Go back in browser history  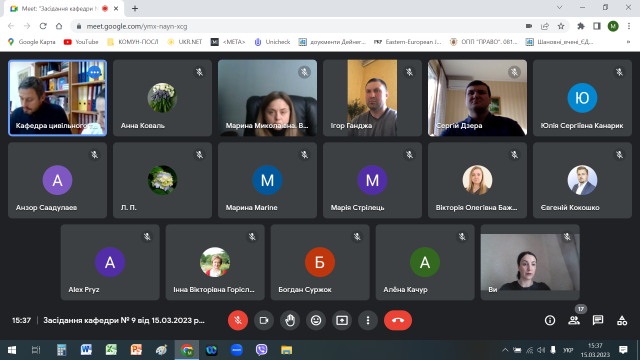(x=11, y=26)
